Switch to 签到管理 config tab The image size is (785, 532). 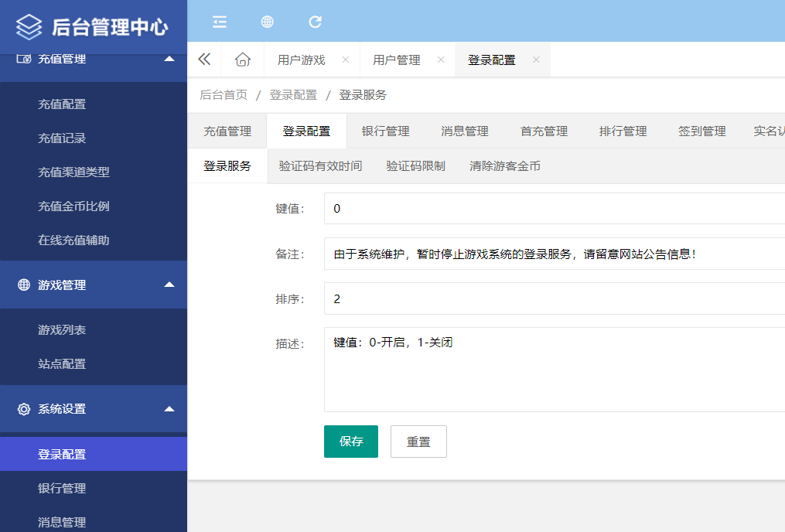702,131
